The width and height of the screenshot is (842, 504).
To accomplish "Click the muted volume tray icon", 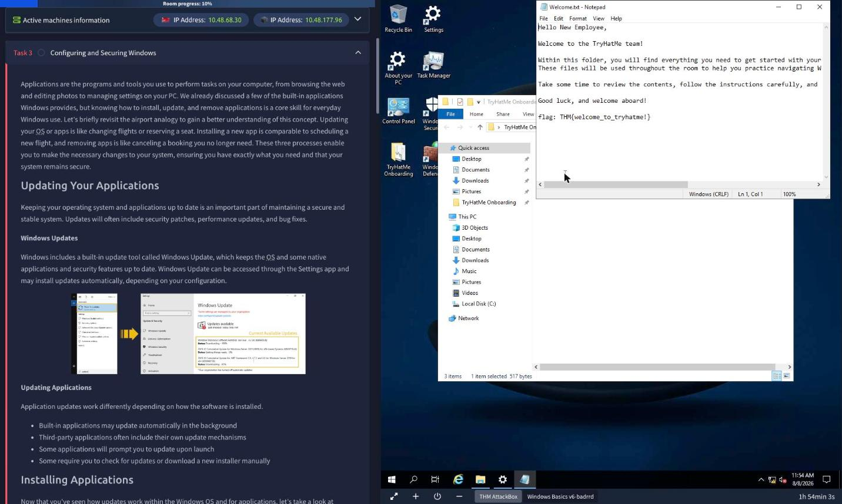I will (783, 479).
